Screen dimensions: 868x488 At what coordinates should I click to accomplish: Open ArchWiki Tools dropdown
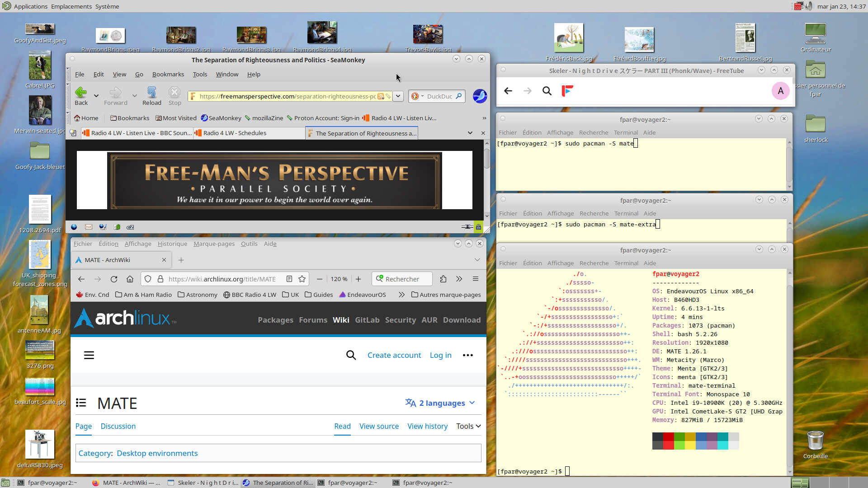[x=468, y=426]
